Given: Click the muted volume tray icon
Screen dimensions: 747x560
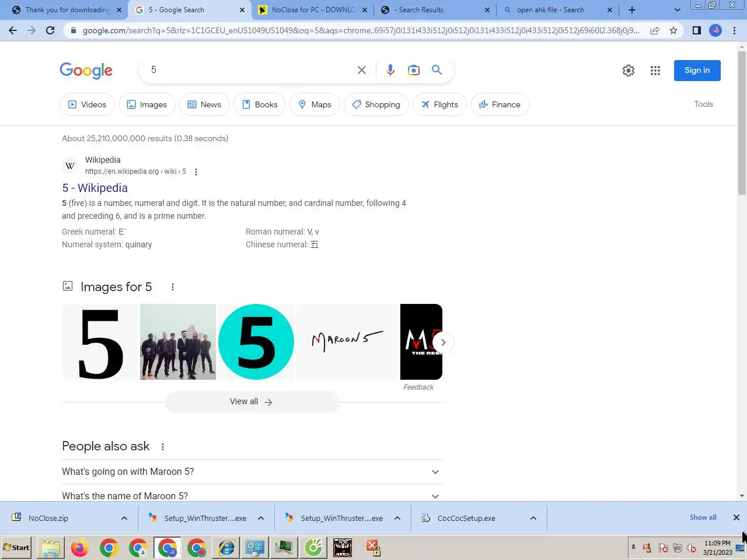Looking at the screenshot, I should coord(692,548).
